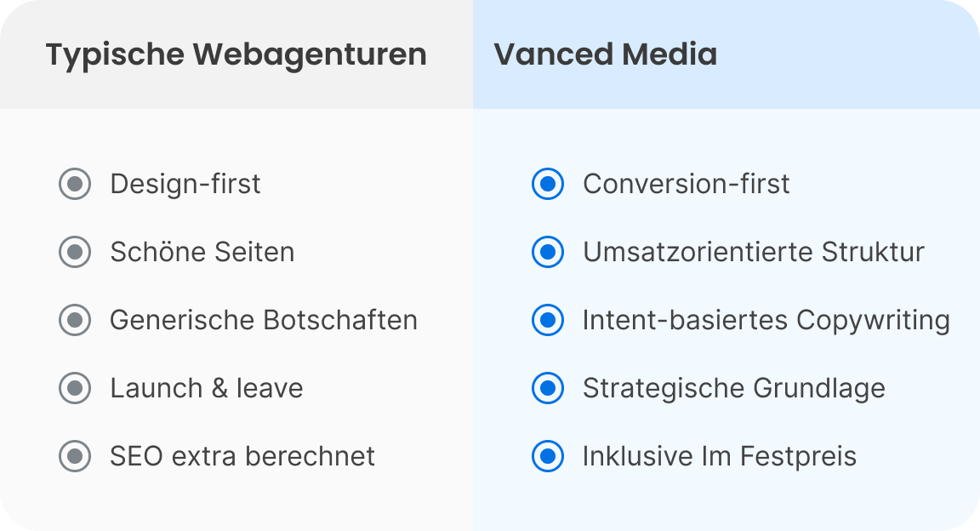Click the Generische Botschaften bullet icon
Image resolution: width=980 pixels, height=531 pixels.
pyautogui.click(x=75, y=320)
